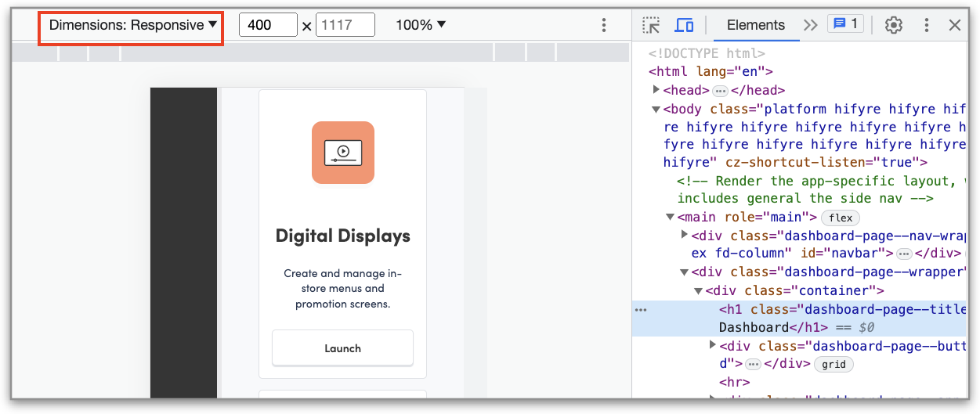This screenshot has height=414, width=980.
Task: Expand the head element node
Action: click(656, 90)
